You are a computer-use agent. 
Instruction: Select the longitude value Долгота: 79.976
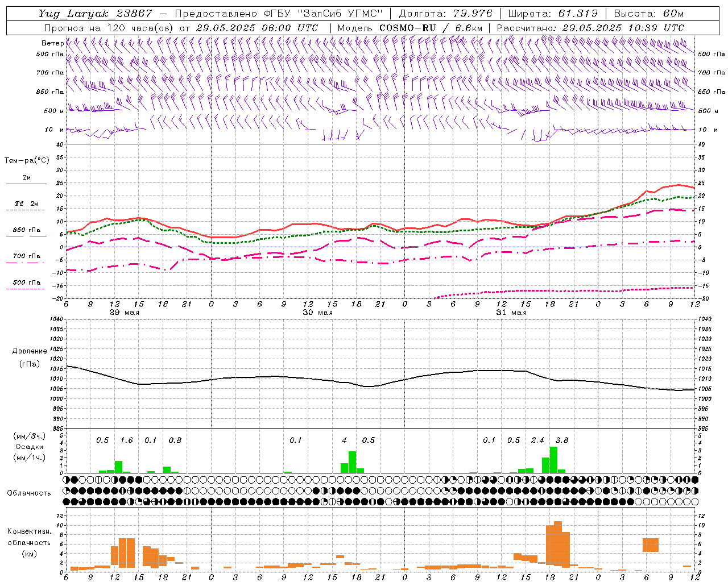pyautogui.click(x=445, y=14)
